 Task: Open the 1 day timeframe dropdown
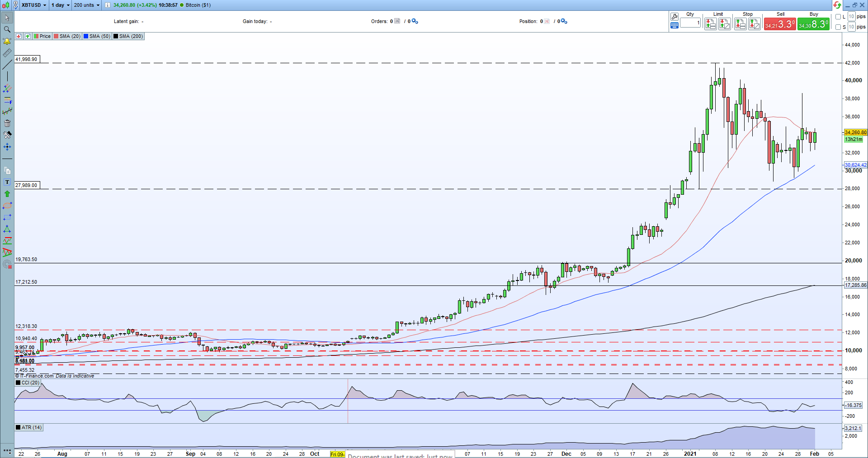pyautogui.click(x=61, y=5)
